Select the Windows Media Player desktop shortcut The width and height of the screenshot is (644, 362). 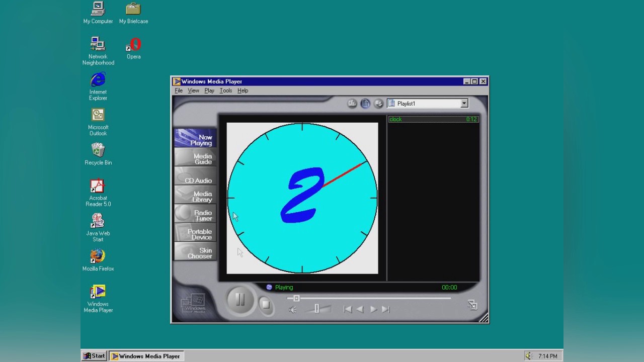[x=98, y=299]
